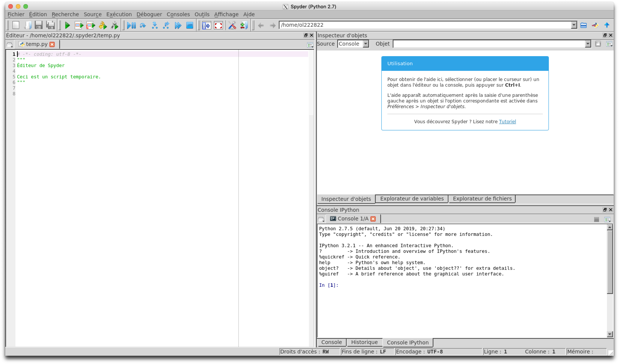Screen dimensions: 619x364
Task: Set the console working directory
Action: (x=595, y=25)
